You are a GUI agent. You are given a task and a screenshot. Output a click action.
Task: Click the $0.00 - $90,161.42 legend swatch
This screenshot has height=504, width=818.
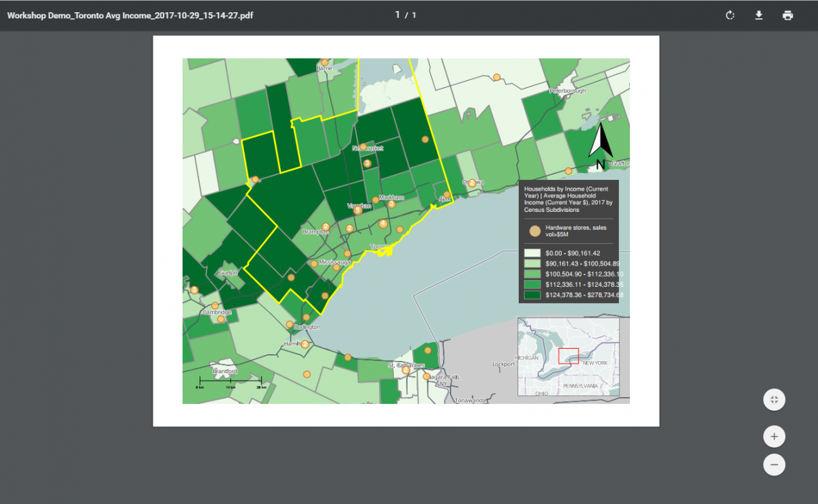click(532, 253)
